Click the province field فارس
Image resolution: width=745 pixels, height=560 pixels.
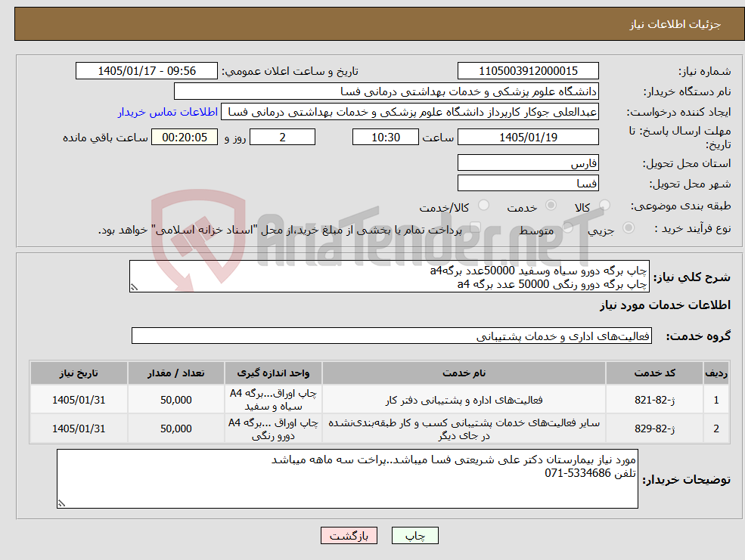pos(528,162)
